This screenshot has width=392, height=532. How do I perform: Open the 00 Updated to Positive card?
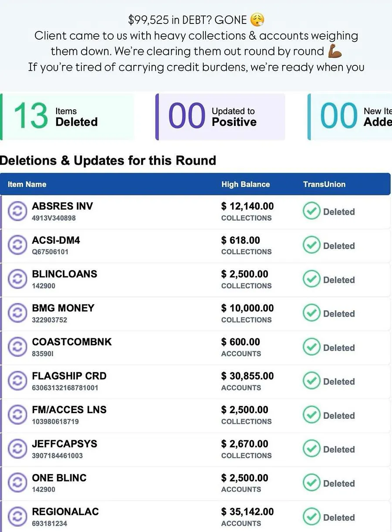coord(220,117)
